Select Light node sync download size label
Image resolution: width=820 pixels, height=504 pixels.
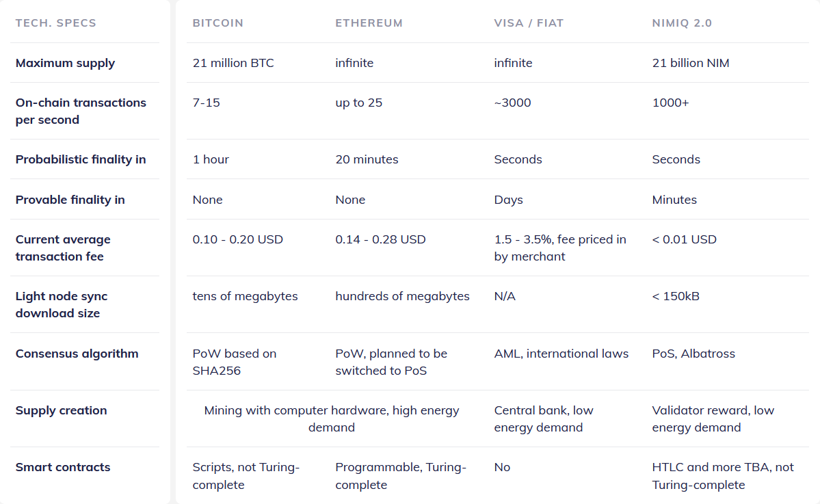click(x=62, y=304)
